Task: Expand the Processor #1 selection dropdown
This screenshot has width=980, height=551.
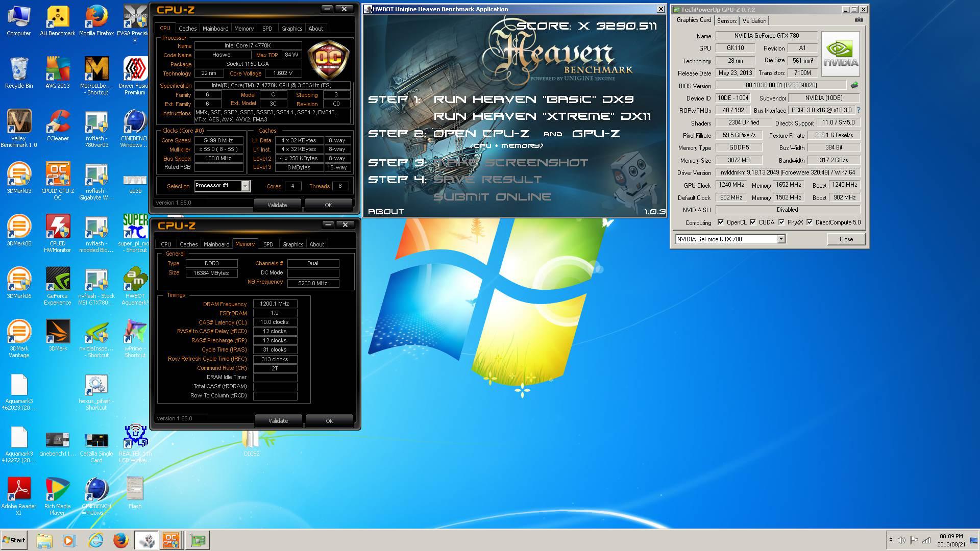Action: click(246, 186)
